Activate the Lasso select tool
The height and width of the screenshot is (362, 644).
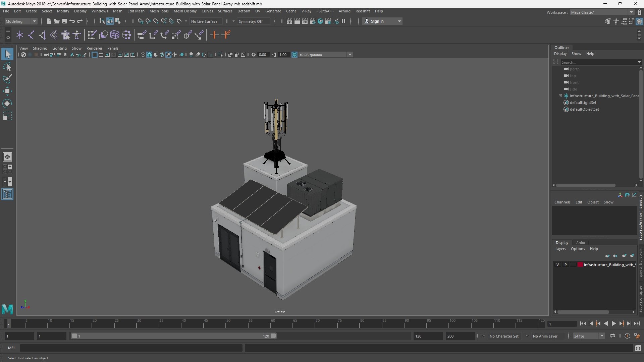tap(7, 66)
